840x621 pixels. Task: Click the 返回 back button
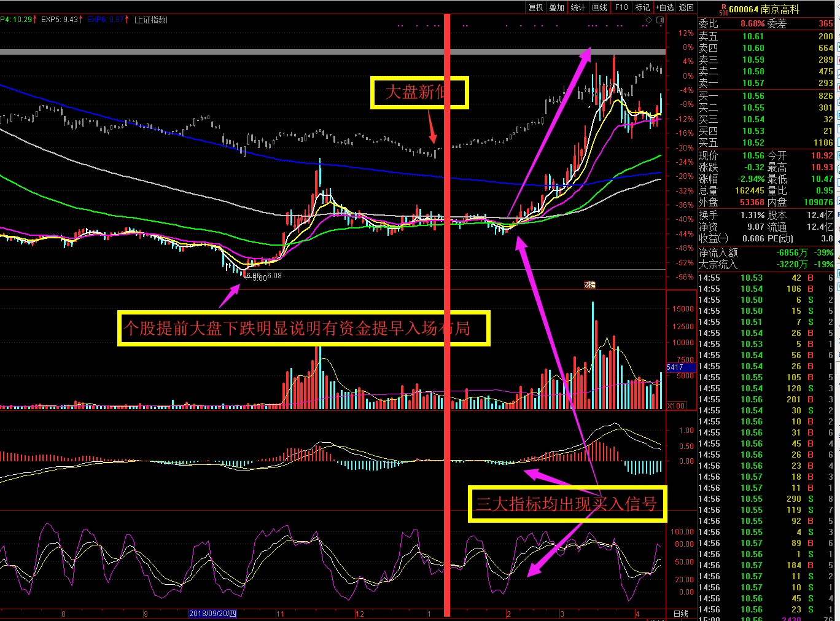coord(686,7)
